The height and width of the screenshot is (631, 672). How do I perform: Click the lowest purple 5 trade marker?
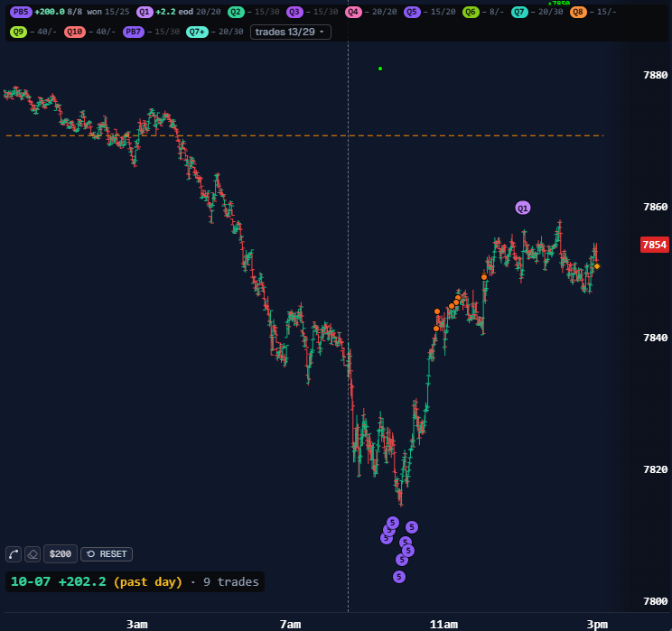[x=399, y=577]
